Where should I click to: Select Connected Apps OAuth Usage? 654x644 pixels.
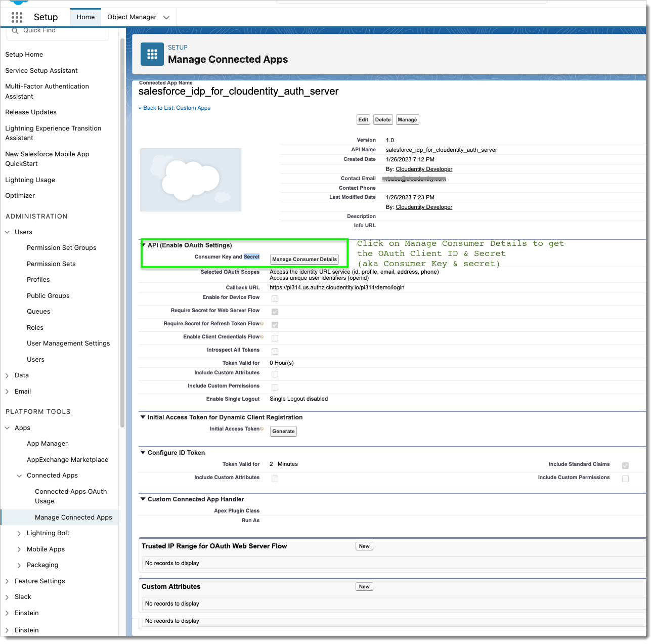point(71,496)
